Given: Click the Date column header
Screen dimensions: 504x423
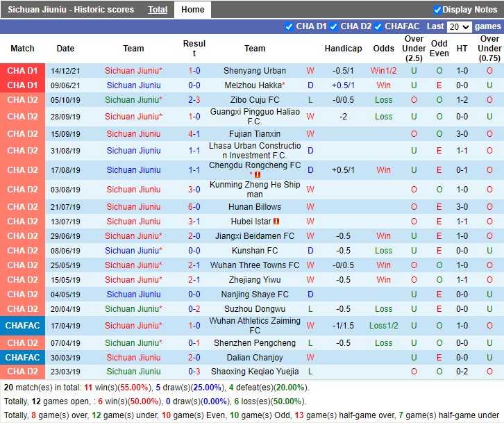Looking at the screenshot, I should (65, 49).
